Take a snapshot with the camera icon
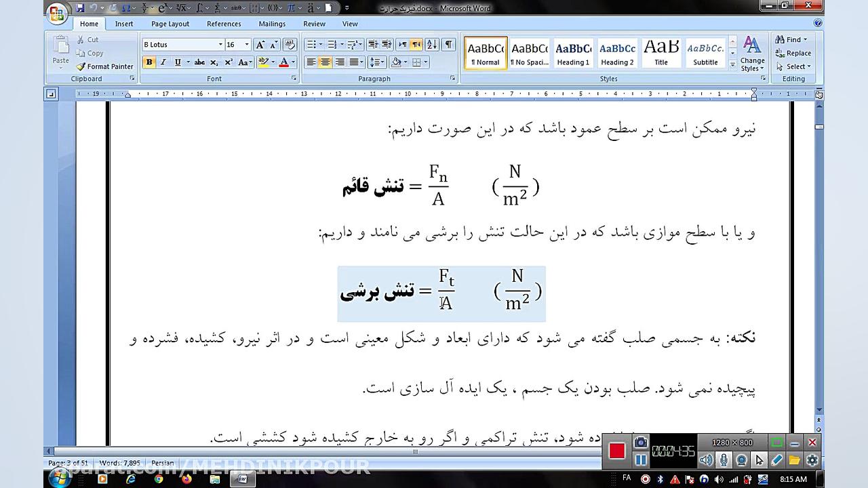 coord(640,443)
